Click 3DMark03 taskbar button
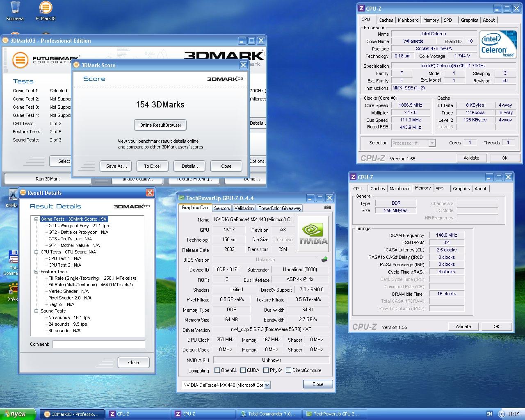525x420 pixels. coord(72,414)
